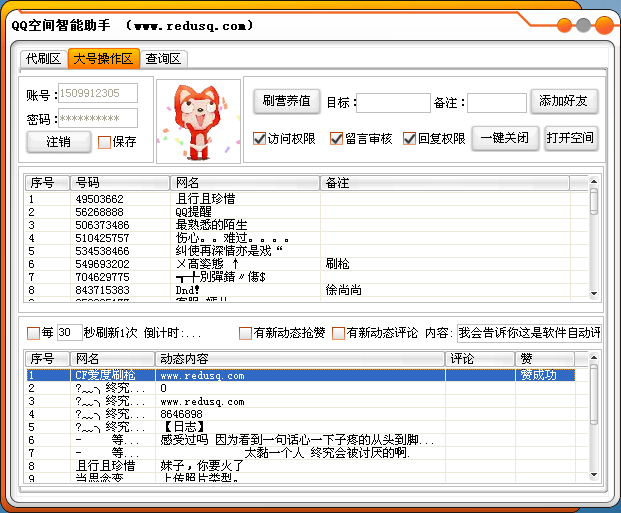
Task: Click friends list scroll up arrow
Action: (x=593, y=181)
